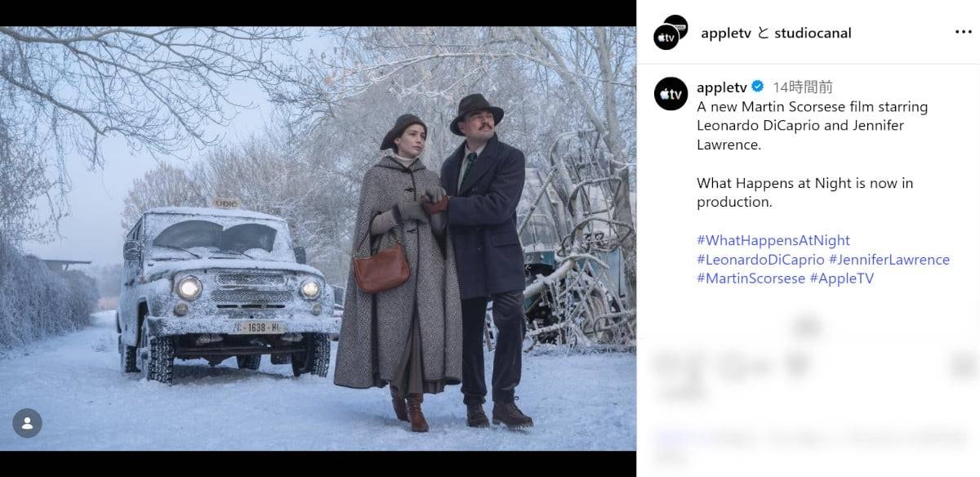The image size is (980, 477).
Task: Click the 14時間前 timestamp
Action: pyautogui.click(x=803, y=87)
